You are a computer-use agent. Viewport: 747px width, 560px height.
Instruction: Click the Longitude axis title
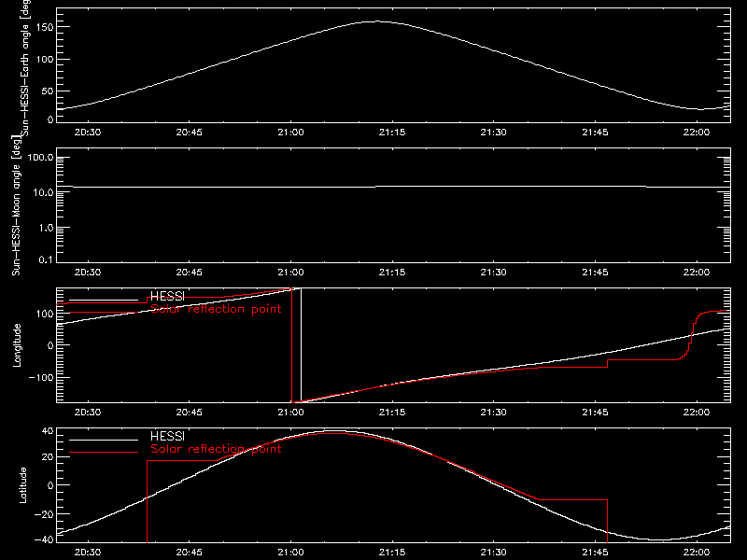coord(17,345)
